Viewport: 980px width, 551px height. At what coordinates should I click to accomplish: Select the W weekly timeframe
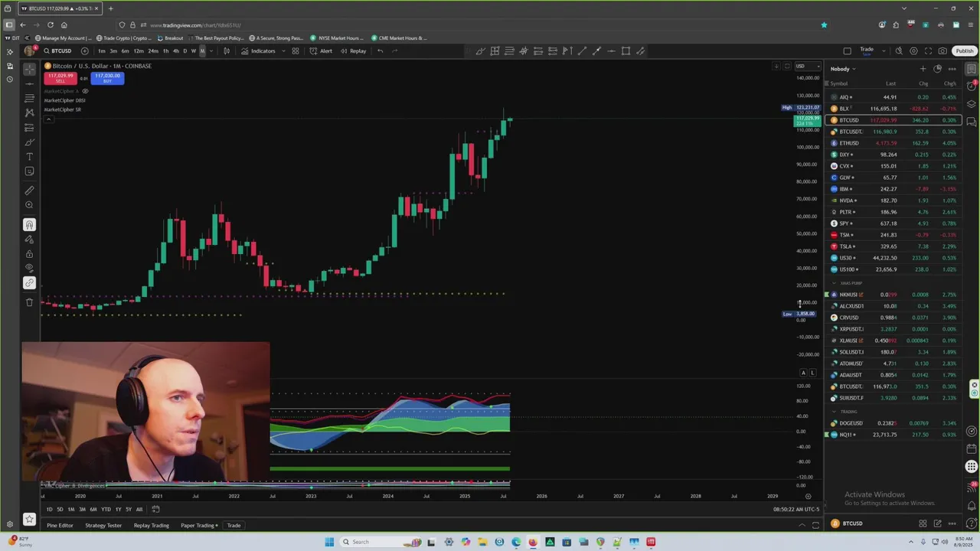tap(193, 51)
